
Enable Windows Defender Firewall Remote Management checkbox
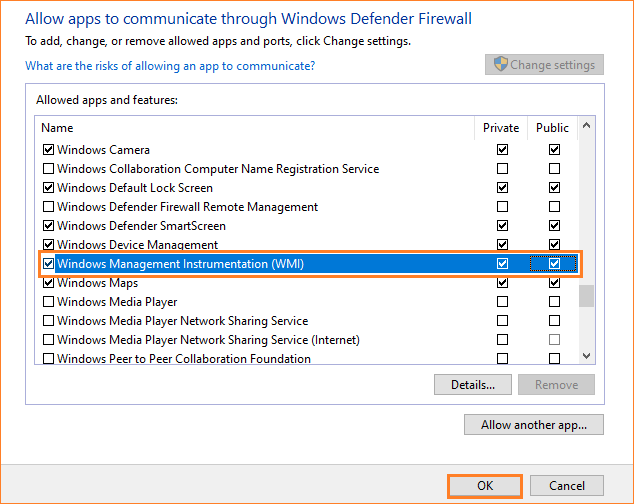49,207
